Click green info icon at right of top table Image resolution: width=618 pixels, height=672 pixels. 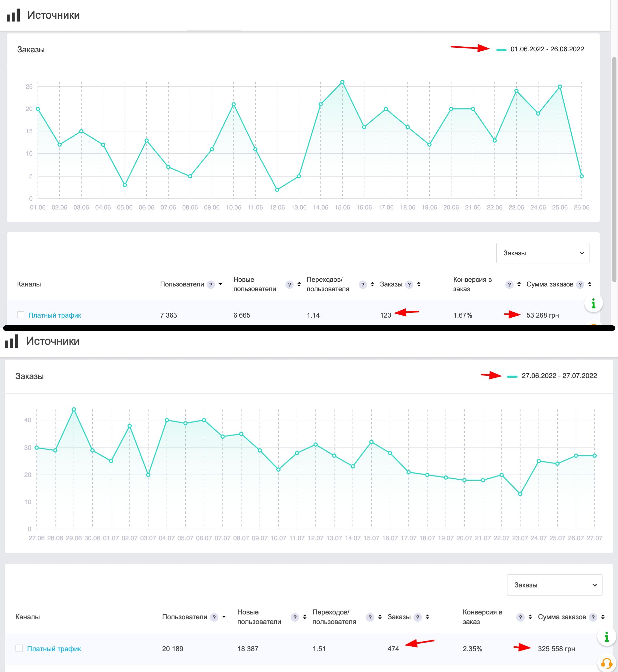593,303
